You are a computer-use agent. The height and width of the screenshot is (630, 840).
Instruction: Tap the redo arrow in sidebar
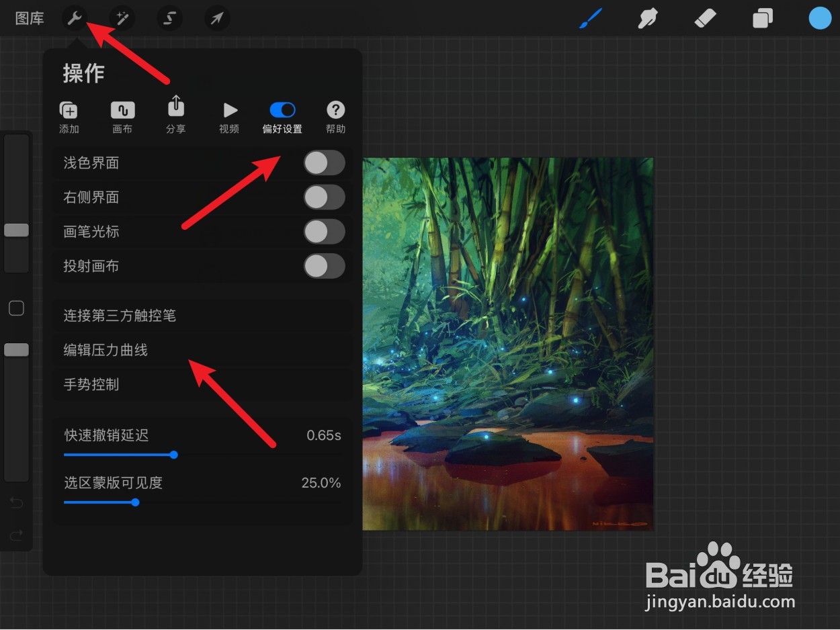(x=16, y=535)
